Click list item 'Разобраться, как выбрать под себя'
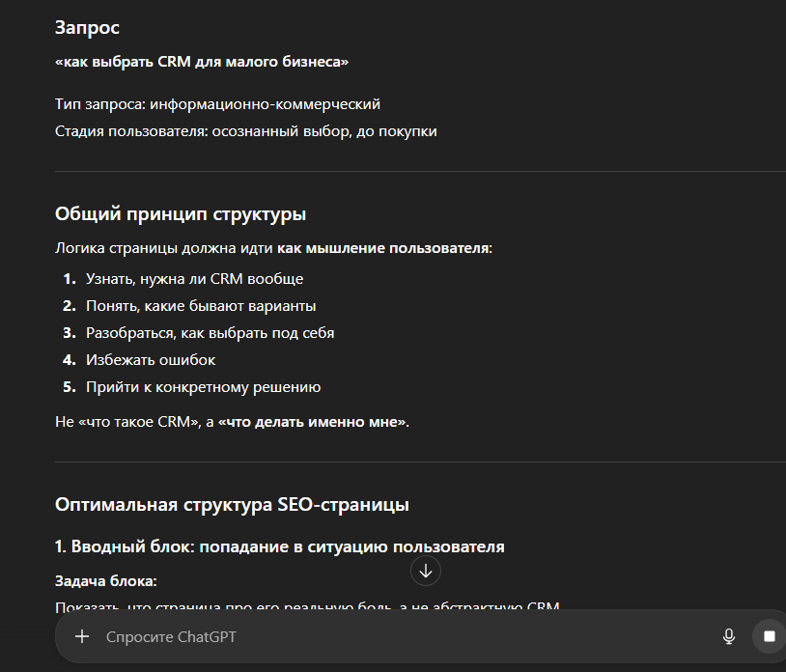 pyautogui.click(x=211, y=333)
